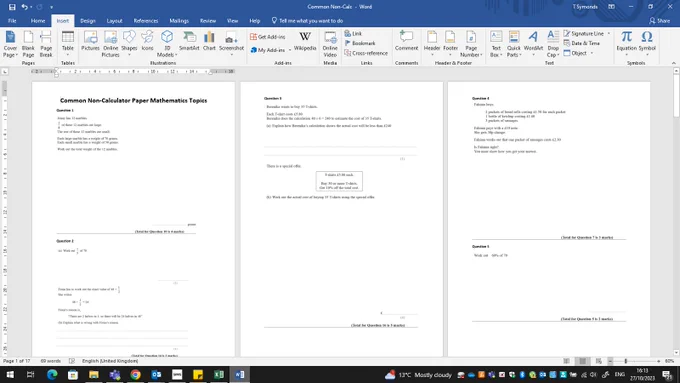680x383 pixels.
Task: Insert a SmartArt graphic
Action: [189, 41]
